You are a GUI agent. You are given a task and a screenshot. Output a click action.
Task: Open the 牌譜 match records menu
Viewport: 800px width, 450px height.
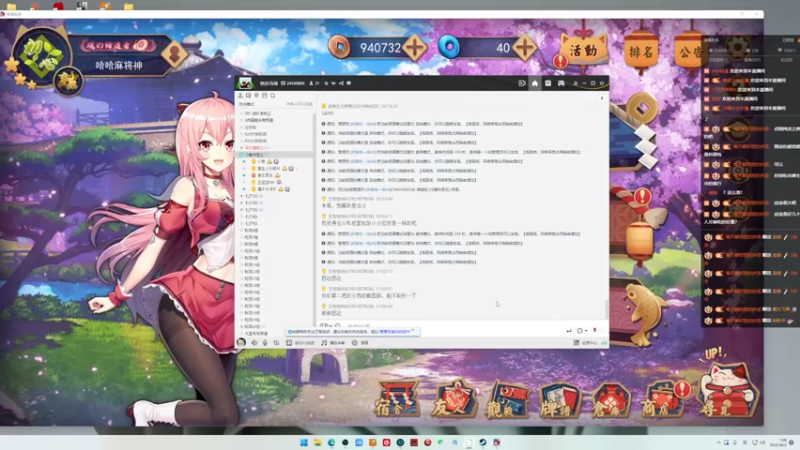560,402
